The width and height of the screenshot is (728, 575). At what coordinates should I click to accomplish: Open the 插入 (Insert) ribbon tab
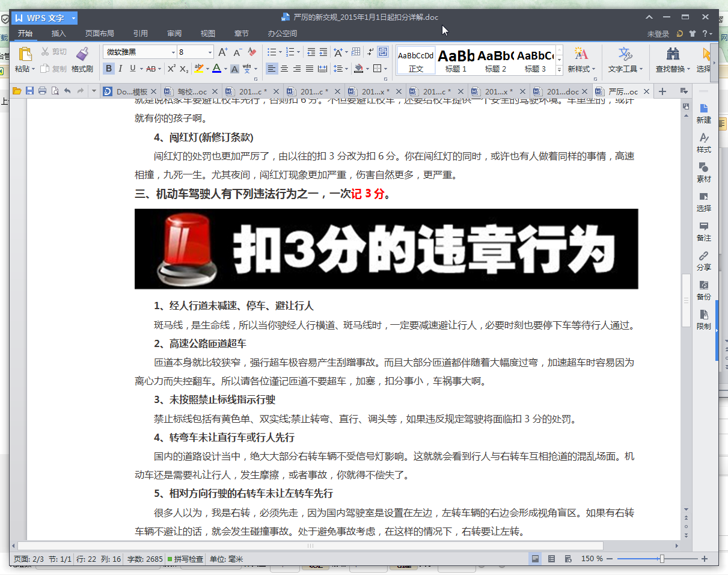(x=59, y=34)
